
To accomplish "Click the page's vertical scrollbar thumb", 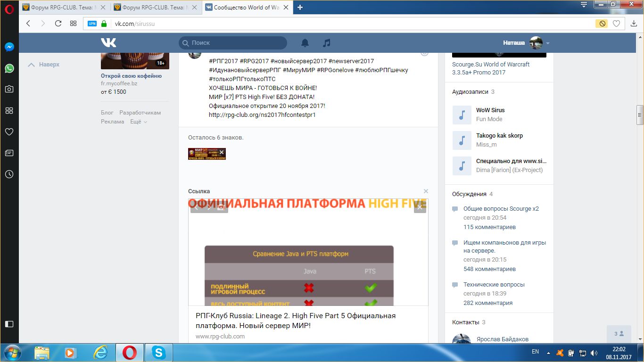I will click(640, 112).
